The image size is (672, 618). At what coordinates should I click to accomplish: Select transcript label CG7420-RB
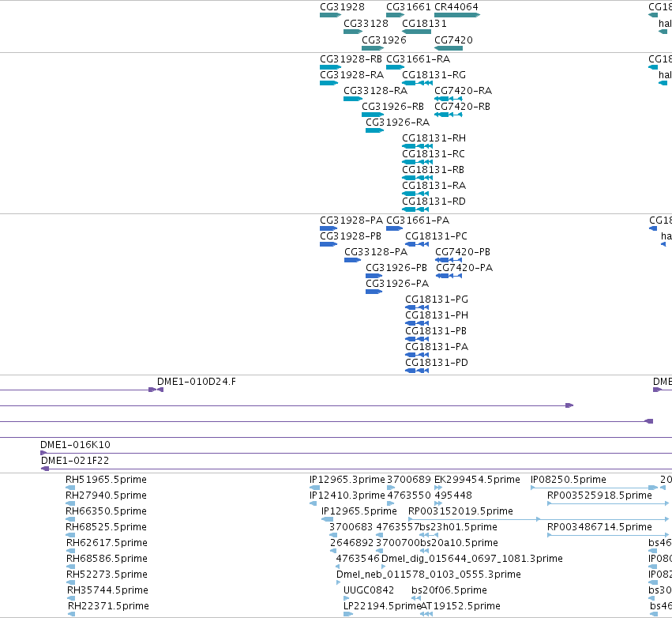463,107
